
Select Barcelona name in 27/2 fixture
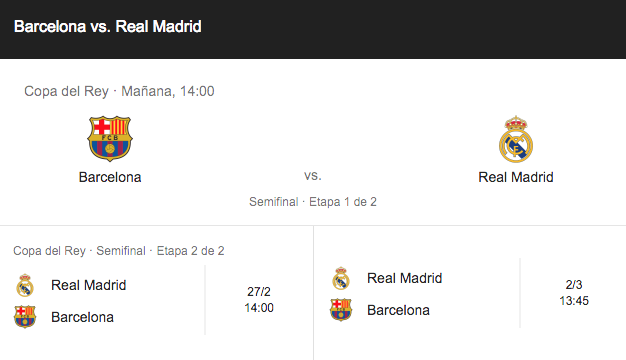(x=82, y=317)
